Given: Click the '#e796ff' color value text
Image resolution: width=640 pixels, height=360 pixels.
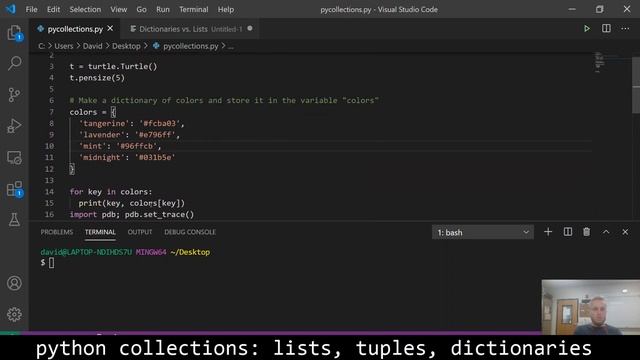Looking at the screenshot, I should point(155,135).
